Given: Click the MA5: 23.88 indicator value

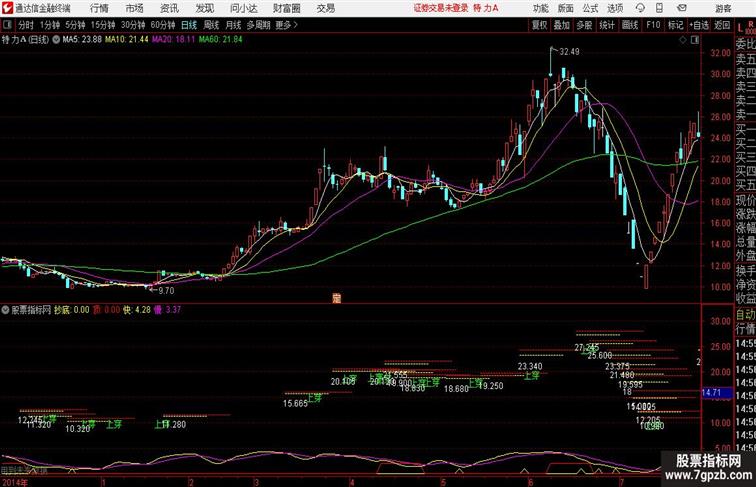Looking at the screenshot, I should click(x=82, y=40).
